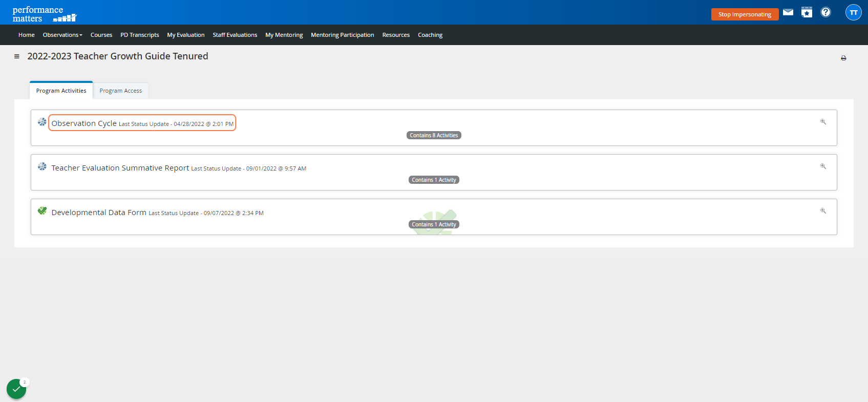Open Mentoring Participation in the navigation
Image resolution: width=868 pixels, height=402 pixels.
pyautogui.click(x=343, y=35)
